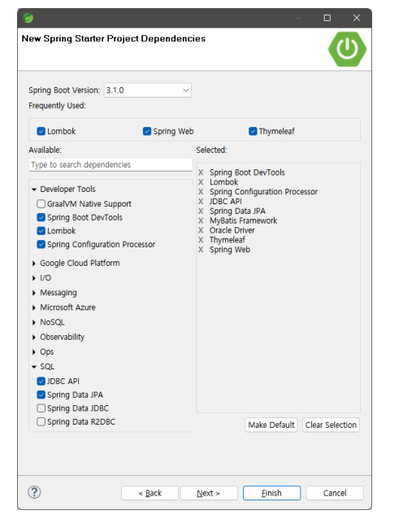This screenshot has width=403, height=532.
Task: Uncheck Lombok under Developer Tools
Action: [41, 231]
